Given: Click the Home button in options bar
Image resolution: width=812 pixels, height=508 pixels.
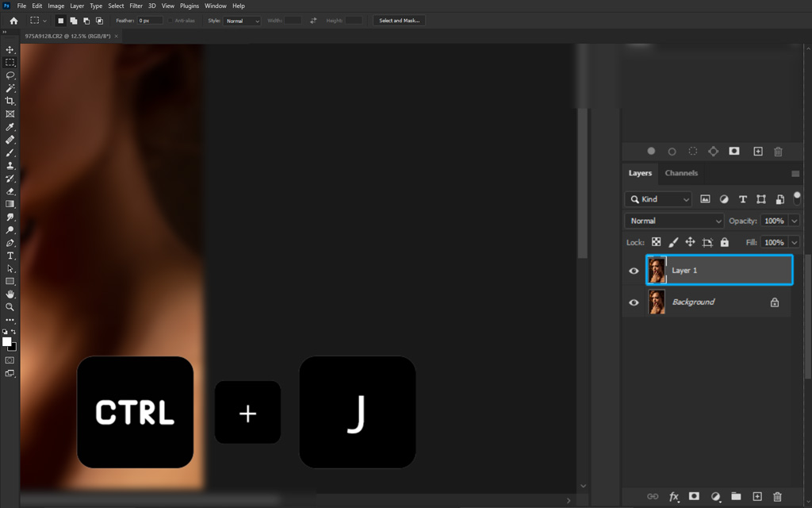Looking at the screenshot, I should tap(14, 21).
